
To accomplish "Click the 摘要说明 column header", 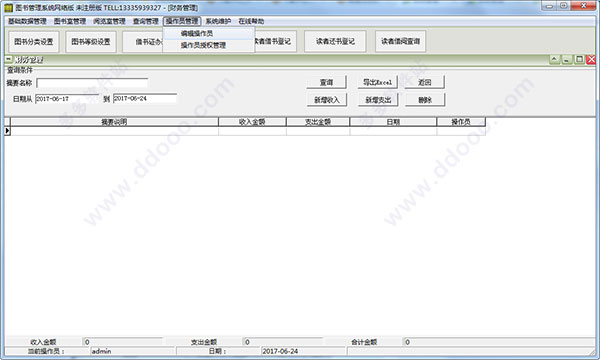I will coord(114,122).
